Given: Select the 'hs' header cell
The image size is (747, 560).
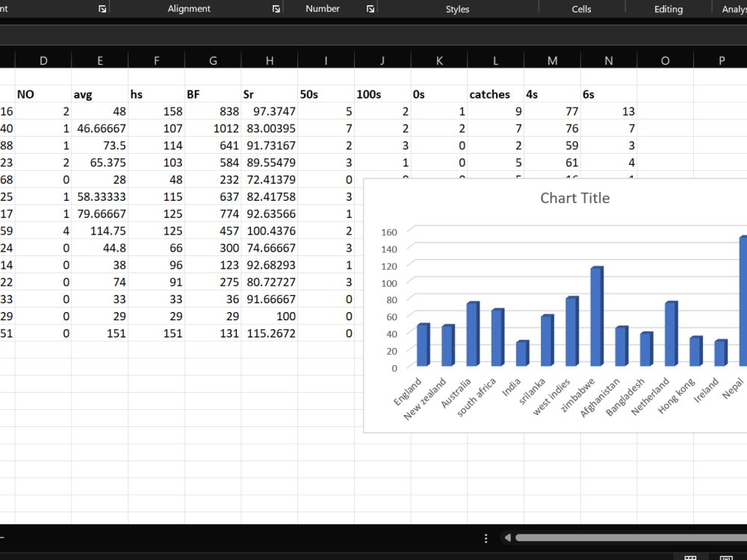Looking at the screenshot, I should 156,94.
